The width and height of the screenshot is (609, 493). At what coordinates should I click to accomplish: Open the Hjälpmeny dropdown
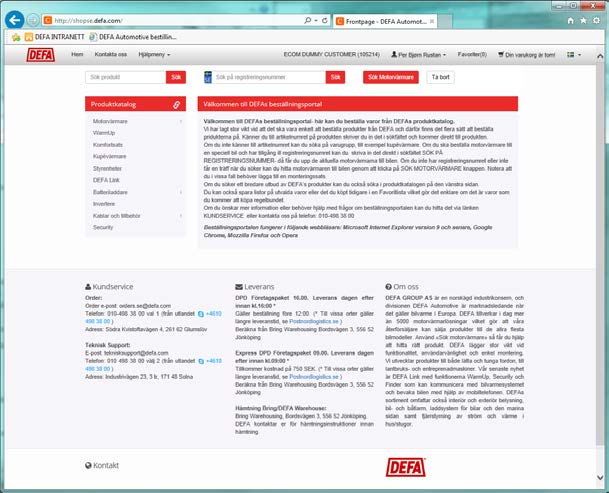[154, 54]
